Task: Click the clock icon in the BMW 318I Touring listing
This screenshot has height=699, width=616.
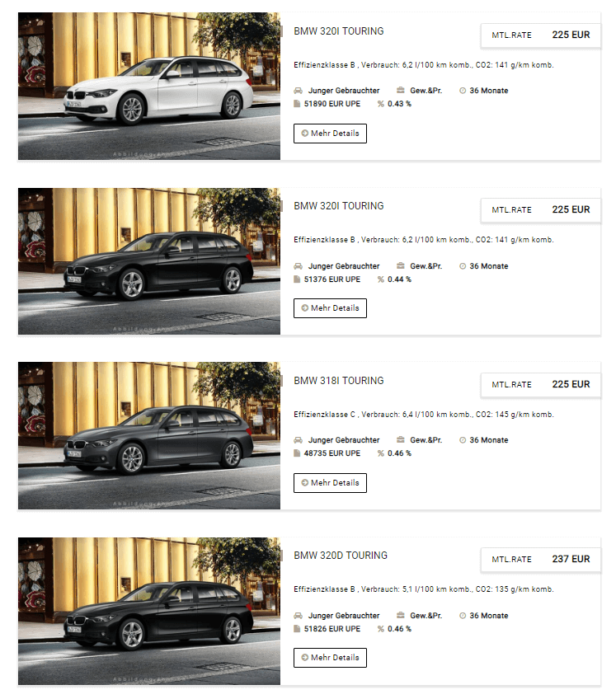Action: [x=463, y=440]
